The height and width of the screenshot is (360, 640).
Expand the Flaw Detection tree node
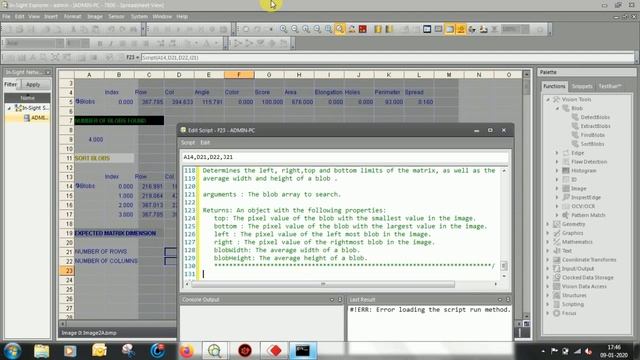click(x=557, y=162)
